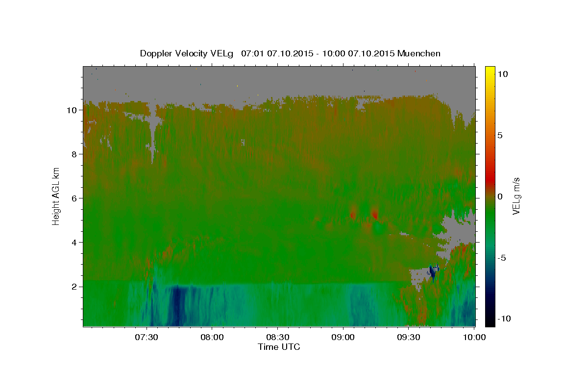Click the height axis label 4
The height and width of the screenshot is (392, 588).
click(75, 243)
